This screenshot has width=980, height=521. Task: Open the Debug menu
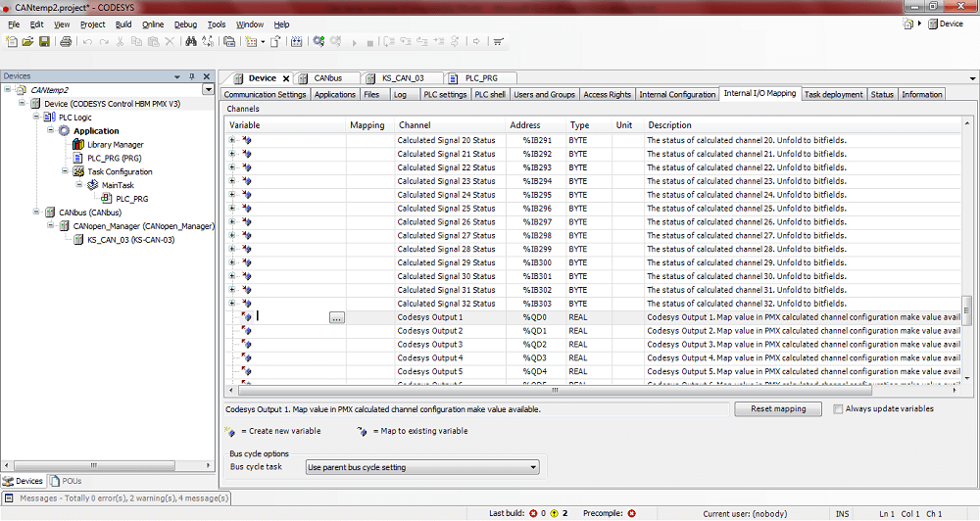(185, 24)
